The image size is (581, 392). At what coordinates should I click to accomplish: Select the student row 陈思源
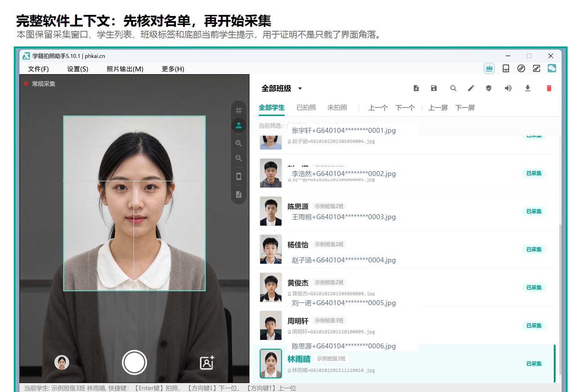[404, 211]
